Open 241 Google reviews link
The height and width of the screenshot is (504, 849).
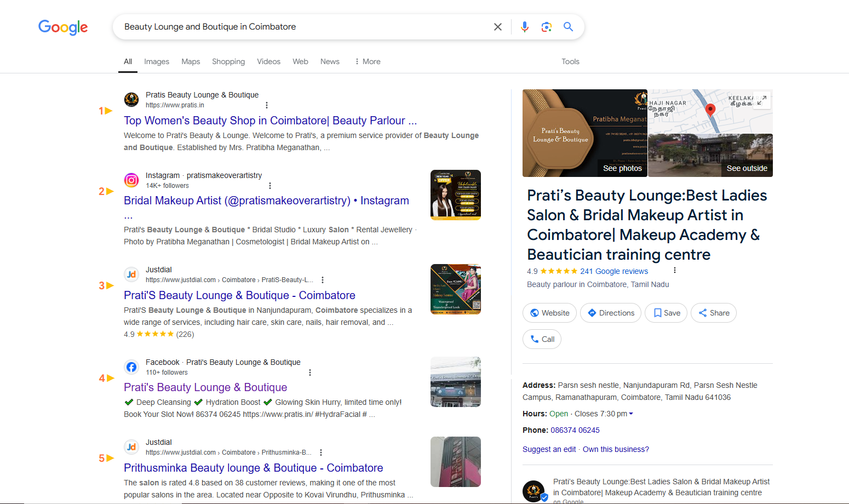point(613,271)
